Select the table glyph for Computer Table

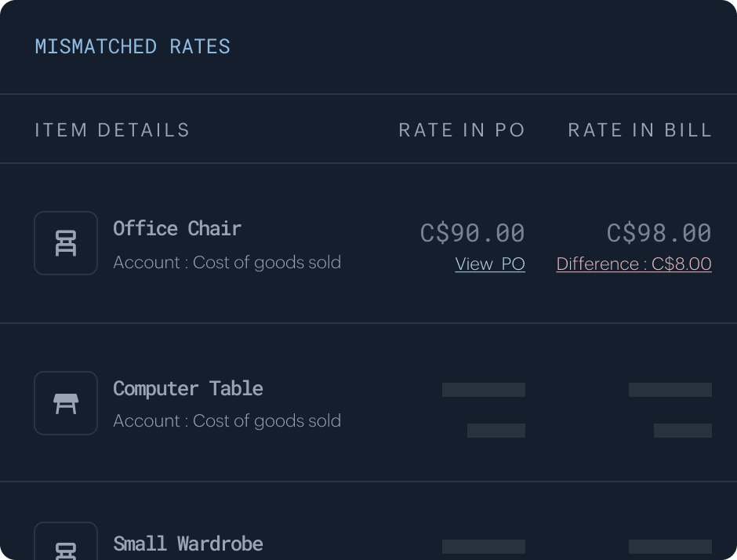pyautogui.click(x=66, y=403)
